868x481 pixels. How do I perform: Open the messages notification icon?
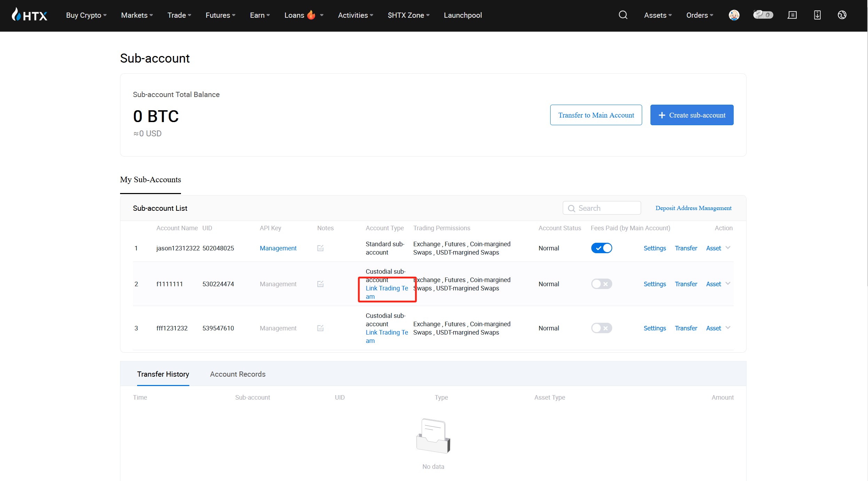coord(792,15)
